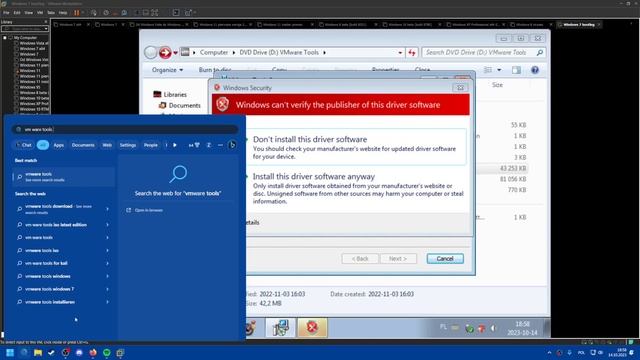Open the Windows 11 Start button
Viewport: 640px width, 360px height.
point(10,353)
